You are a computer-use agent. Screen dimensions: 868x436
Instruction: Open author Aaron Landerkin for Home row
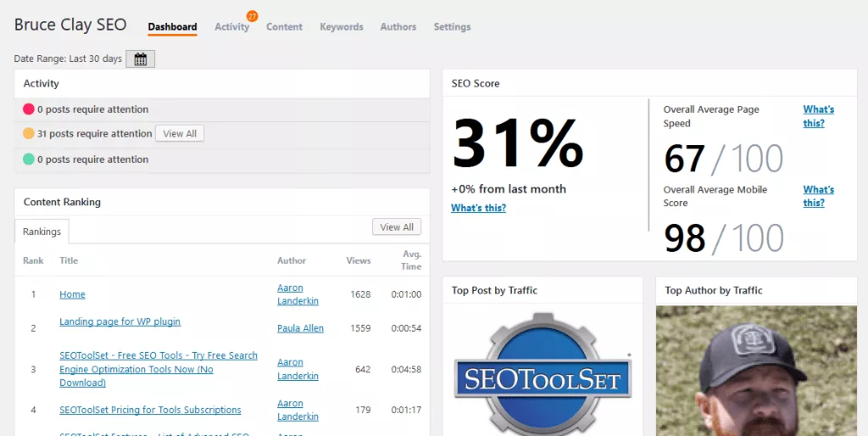(x=298, y=294)
